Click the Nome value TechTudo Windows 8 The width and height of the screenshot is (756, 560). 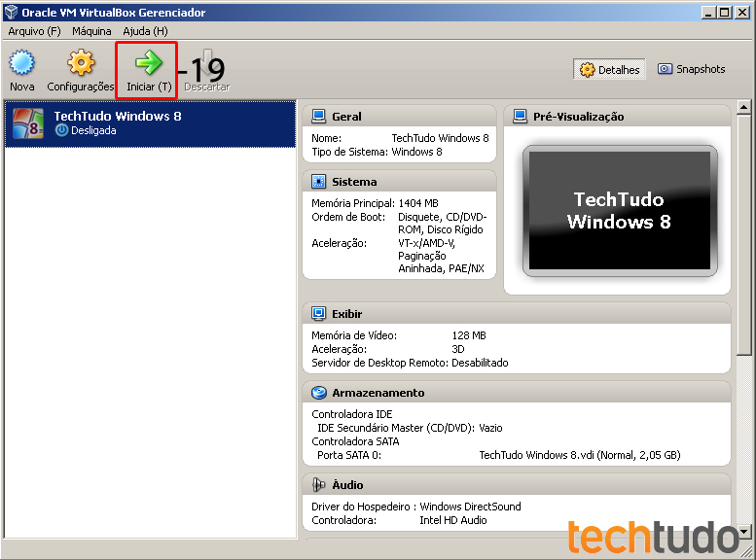pyautogui.click(x=440, y=138)
